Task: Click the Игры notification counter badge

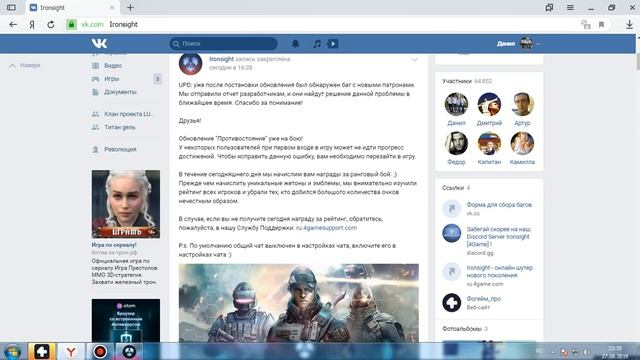Action: click(x=157, y=79)
